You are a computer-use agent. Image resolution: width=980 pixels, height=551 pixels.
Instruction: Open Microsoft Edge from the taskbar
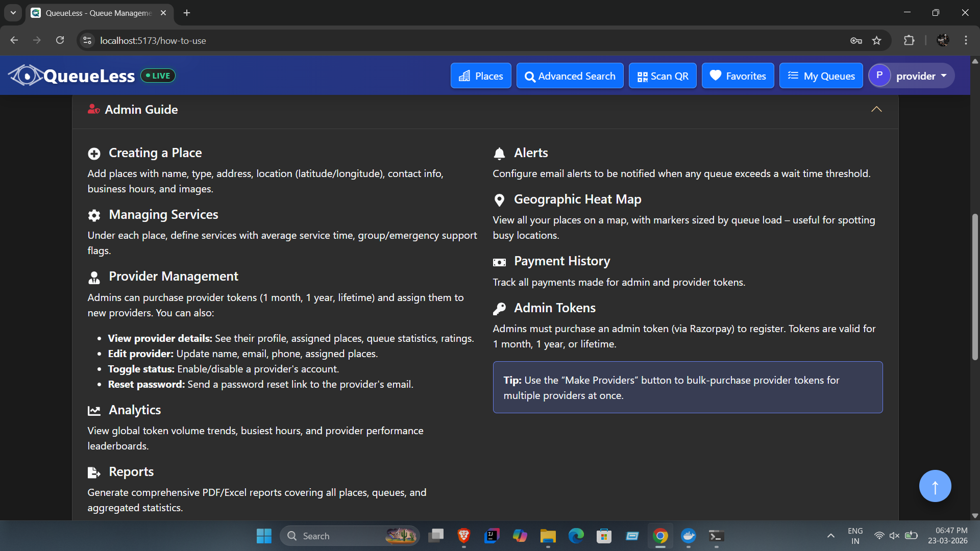(x=576, y=536)
